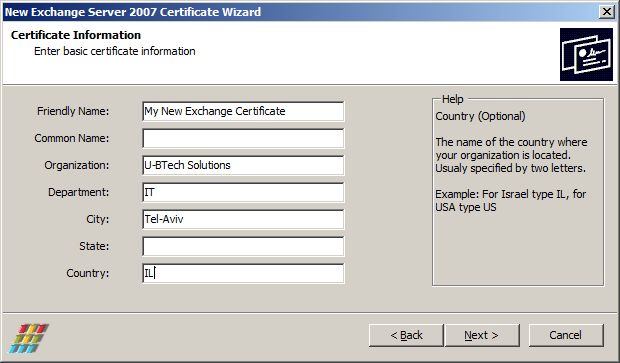Click the "City:" label
The width and height of the screenshot is (620, 363).
98,219
